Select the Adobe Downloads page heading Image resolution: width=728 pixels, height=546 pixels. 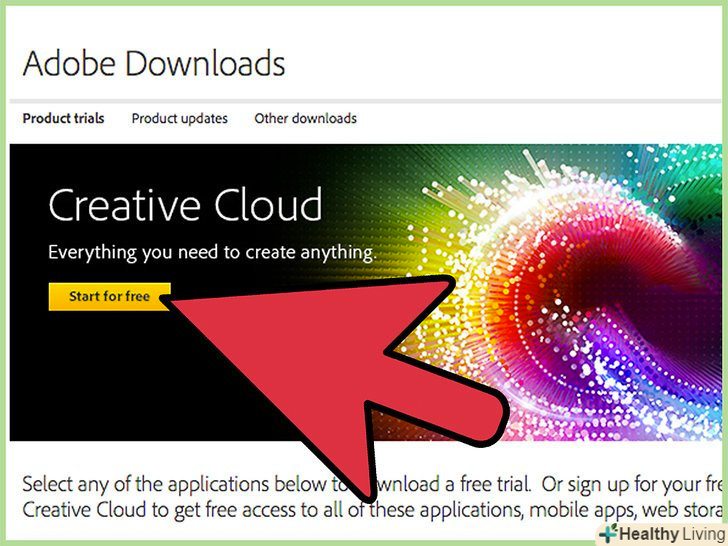(154, 63)
